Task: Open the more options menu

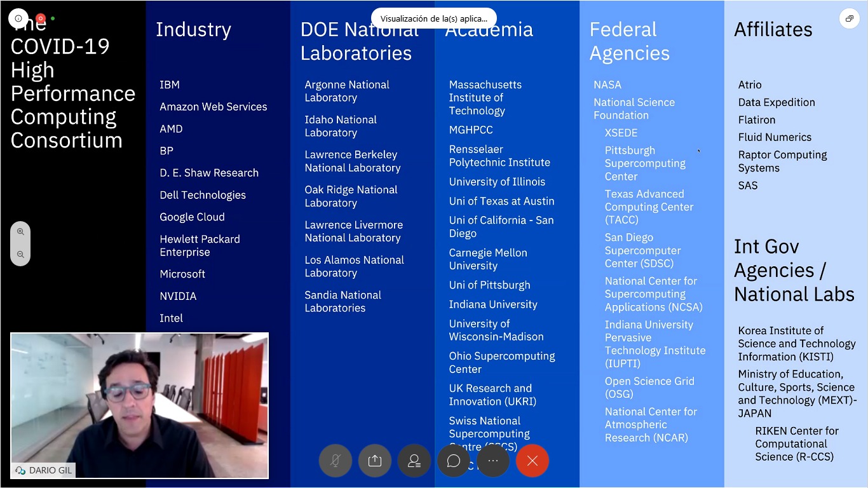Action: click(493, 461)
